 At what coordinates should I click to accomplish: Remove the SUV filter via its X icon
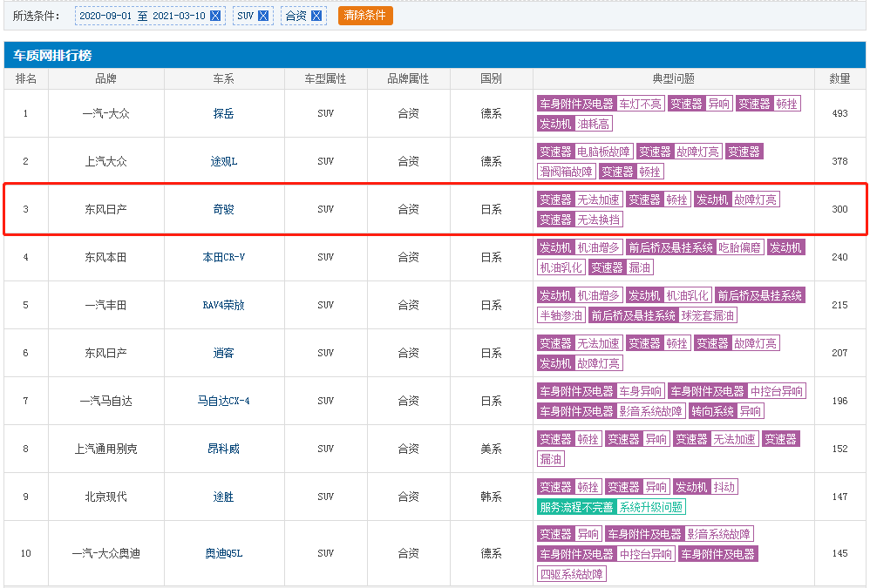click(263, 16)
